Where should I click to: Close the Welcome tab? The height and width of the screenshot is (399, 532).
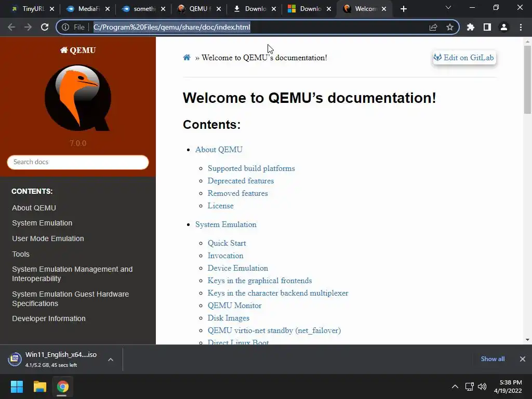click(384, 9)
